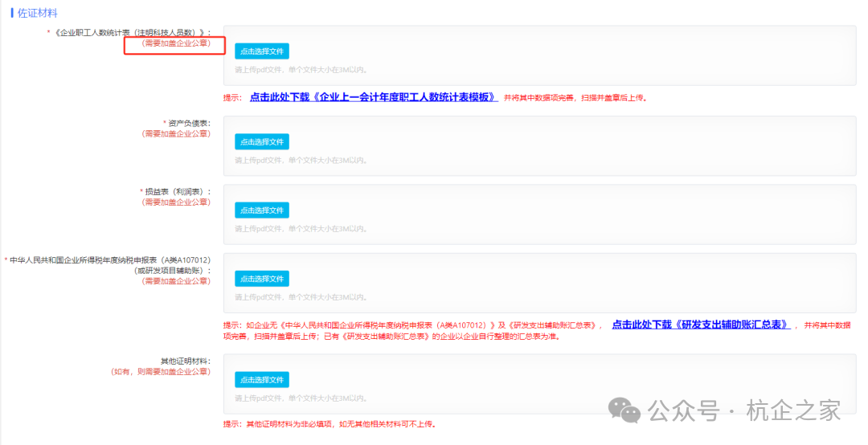
Task: Download 企业上一会计年度职工人数统计表模板 link
Action: 374,97
